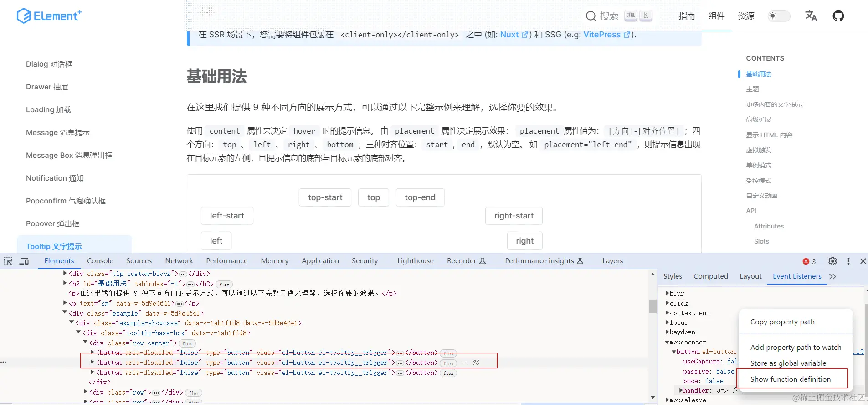Expand the contextmenu event listener
868x405 pixels.
click(x=668, y=313)
